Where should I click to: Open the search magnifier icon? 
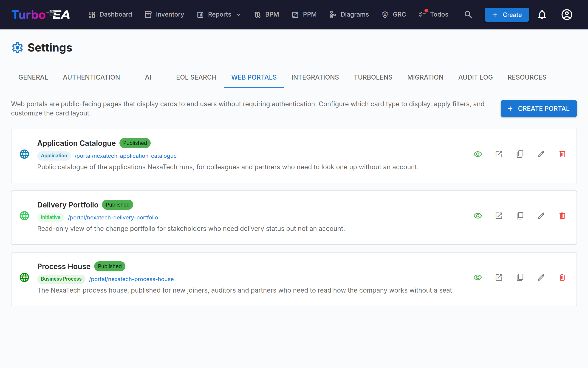point(468,14)
